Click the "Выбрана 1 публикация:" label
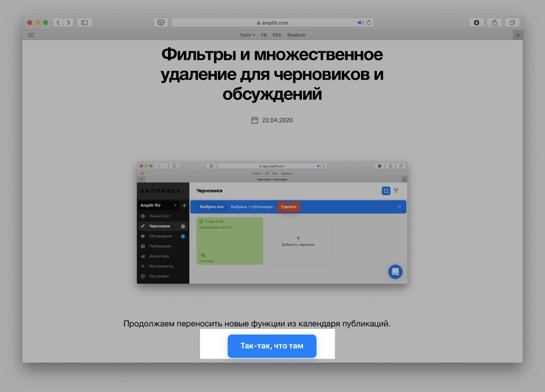This screenshot has width=545, height=392. pos(252,206)
